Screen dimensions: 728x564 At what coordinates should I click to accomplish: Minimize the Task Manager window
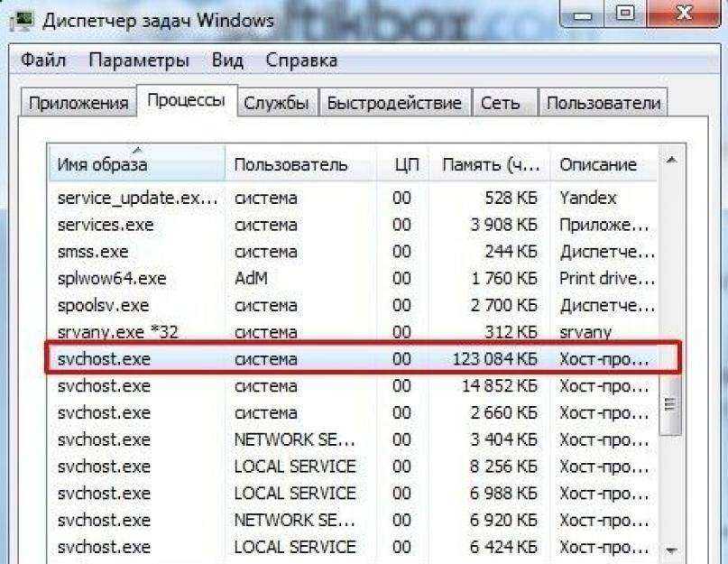583,14
